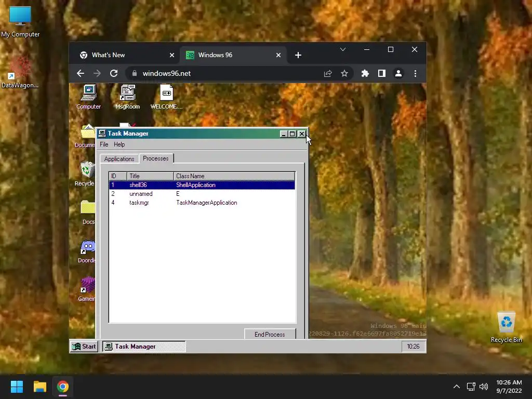Click Task Manager taskbar button
Screen dimensions: 532x399
click(x=144, y=347)
